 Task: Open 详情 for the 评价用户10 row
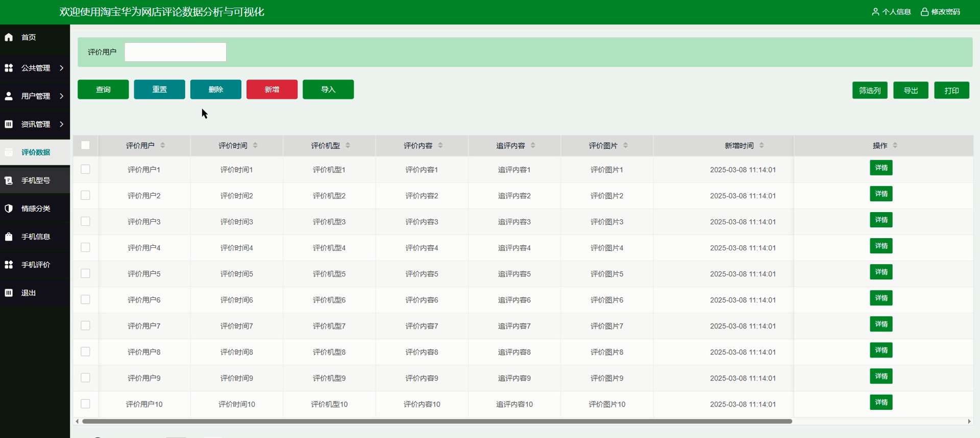coord(881,402)
